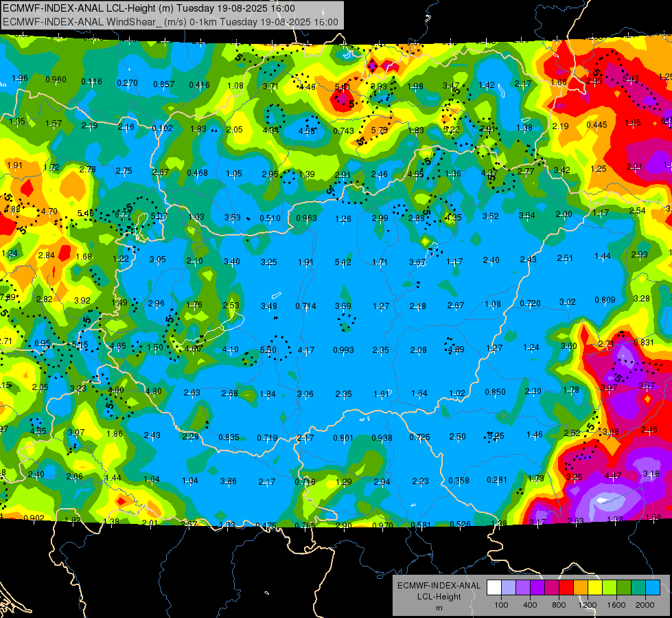Click the wind shear value 0.102
The width and height of the screenshot is (672, 618).
pos(162,128)
